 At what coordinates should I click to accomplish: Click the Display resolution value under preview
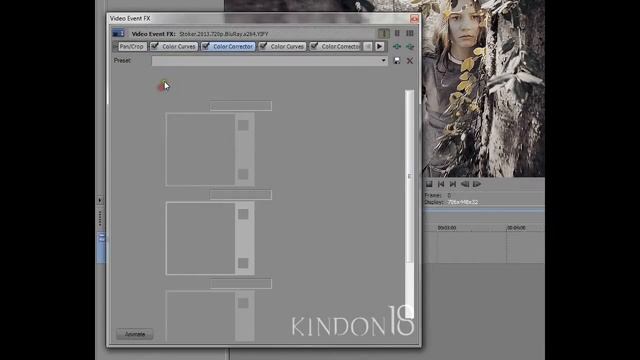(462, 202)
